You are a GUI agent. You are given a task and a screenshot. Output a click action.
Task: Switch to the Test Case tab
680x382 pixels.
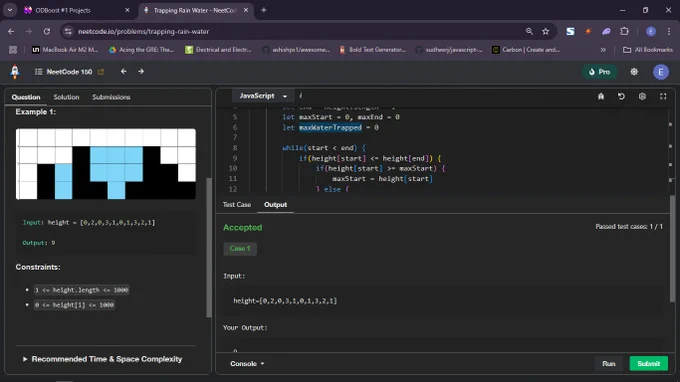coord(237,205)
